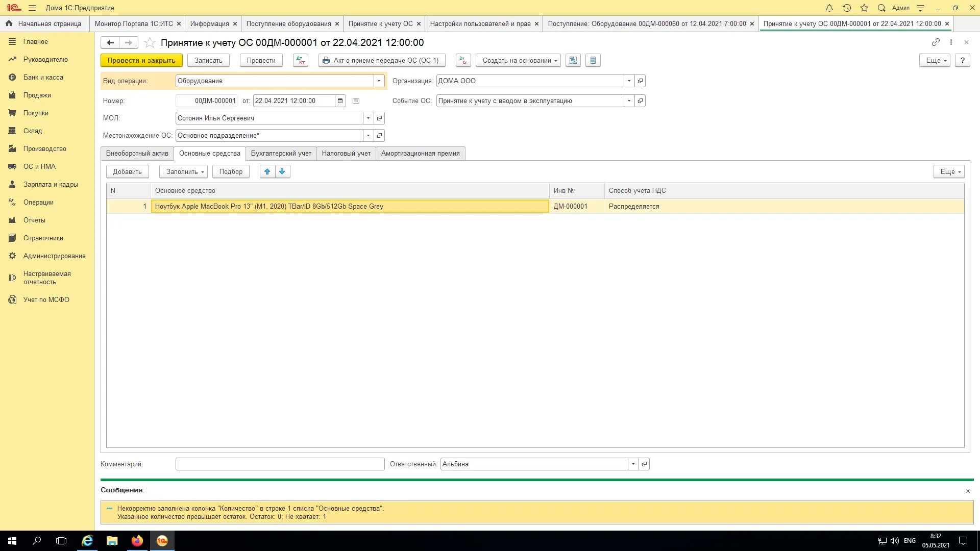980x551 pixels.
Task: Switch to Бухгалтерский учет tab
Action: pos(281,154)
